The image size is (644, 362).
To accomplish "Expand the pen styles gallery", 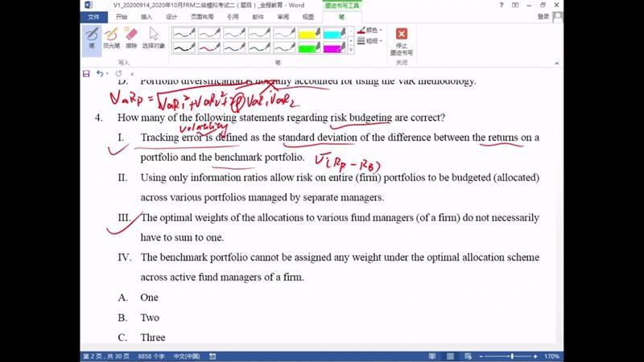I will pos(351,50).
